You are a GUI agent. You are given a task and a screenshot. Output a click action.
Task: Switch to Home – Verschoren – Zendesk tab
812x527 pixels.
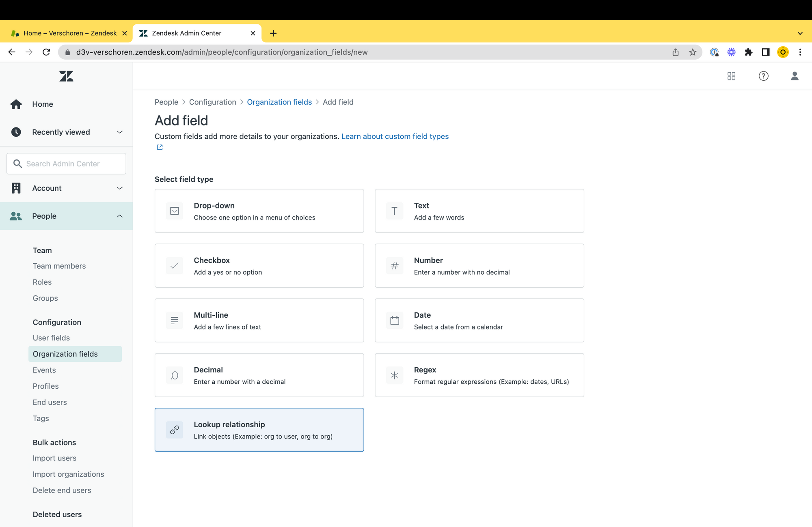click(x=70, y=33)
